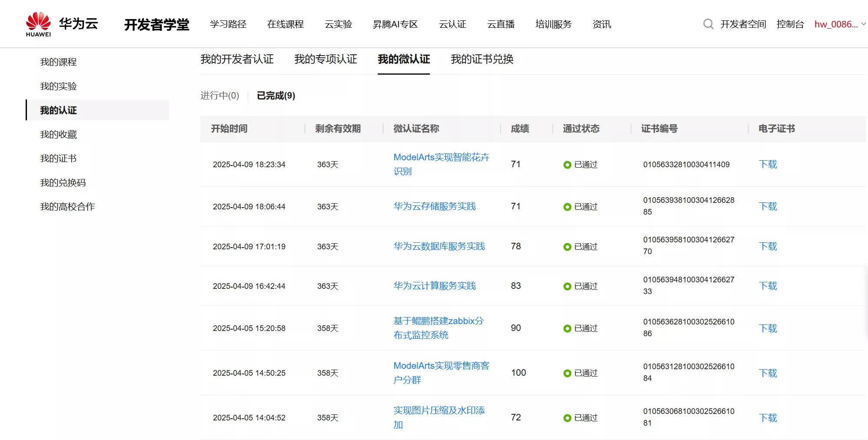
Task: Open the 控制台 console link
Action: (x=790, y=24)
